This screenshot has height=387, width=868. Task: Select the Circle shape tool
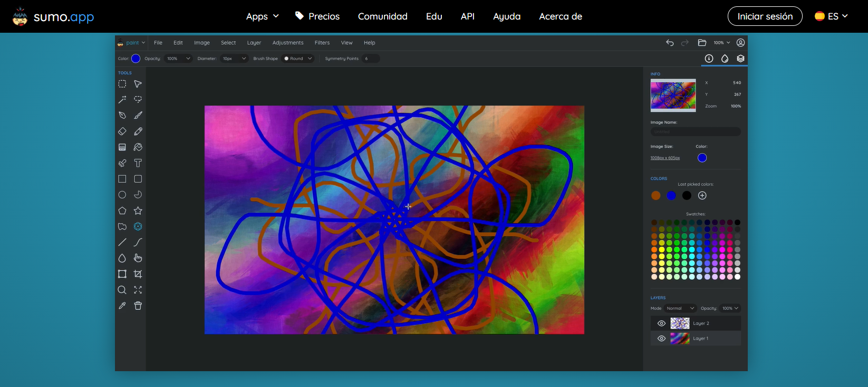click(122, 195)
